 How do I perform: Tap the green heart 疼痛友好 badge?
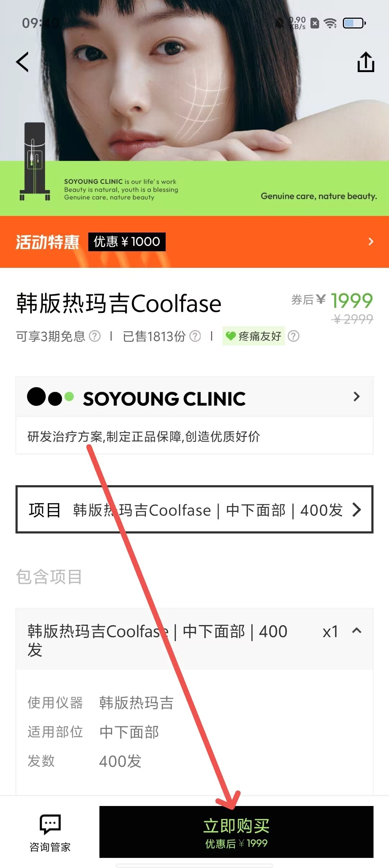tap(254, 336)
